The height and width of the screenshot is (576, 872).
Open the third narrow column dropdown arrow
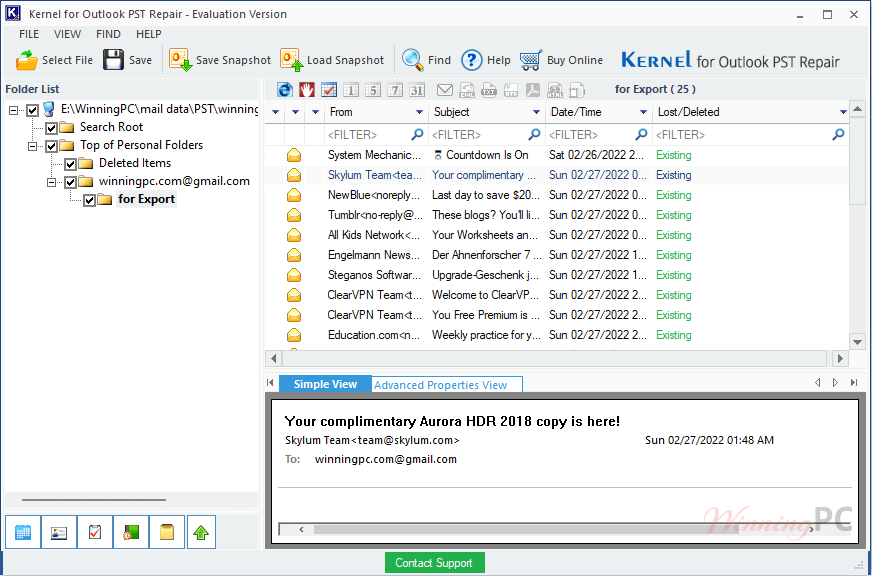click(x=315, y=112)
